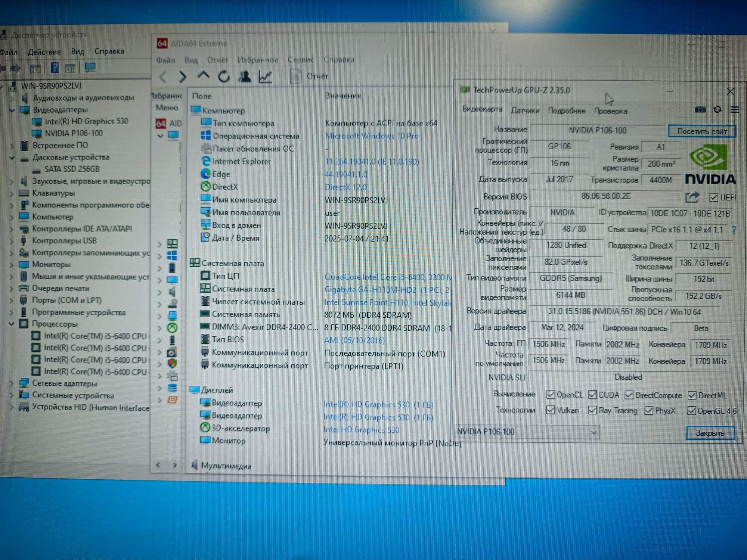The height and width of the screenshot is (560, 747).
Task: Expand the Аудиовходы и аудиовыходы node
Action: tap(12, 98)
